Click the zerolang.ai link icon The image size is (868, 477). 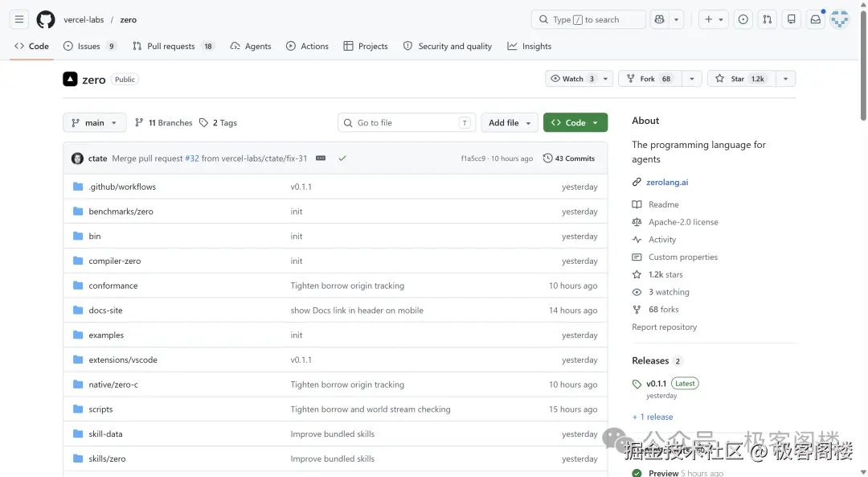(x=637, y=183)
